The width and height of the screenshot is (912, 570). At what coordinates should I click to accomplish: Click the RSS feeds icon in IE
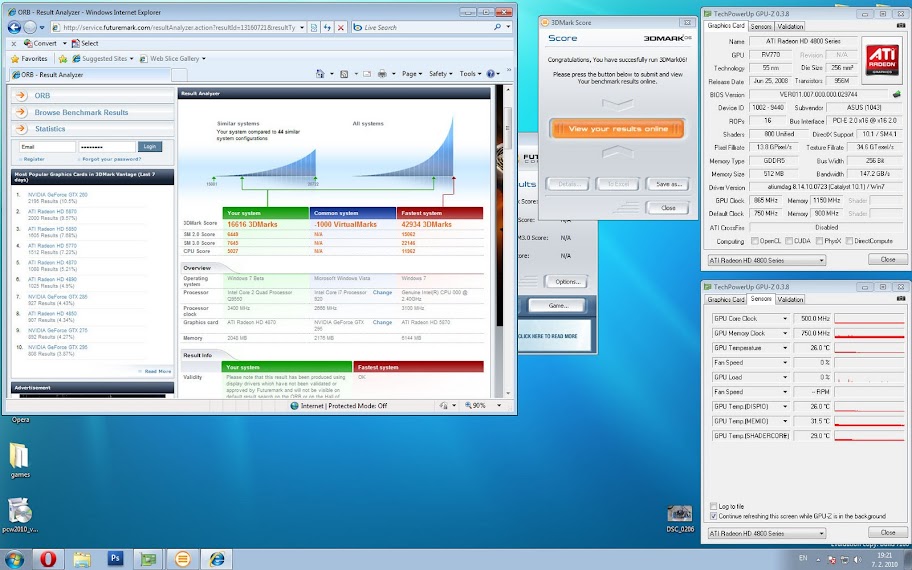[344, 74]
